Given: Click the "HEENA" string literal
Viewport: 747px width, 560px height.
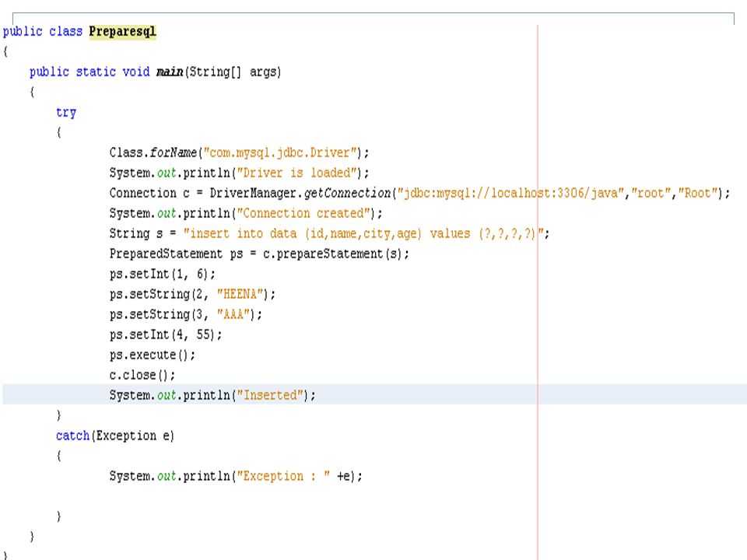Looking at the screenshot, I should 240,294.
